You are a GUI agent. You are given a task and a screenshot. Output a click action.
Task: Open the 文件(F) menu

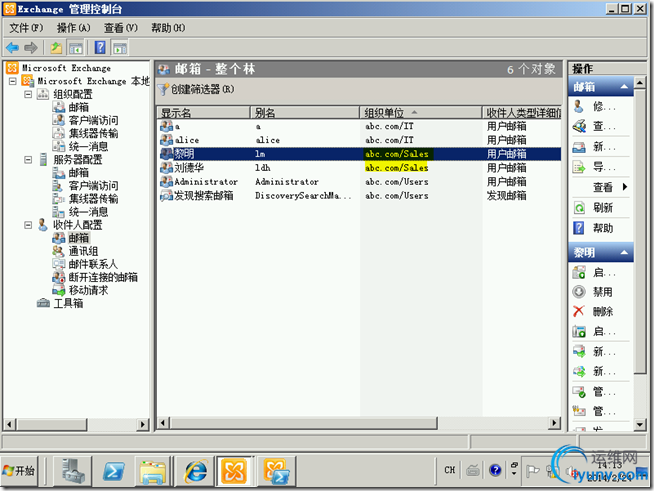coord(26,28)
